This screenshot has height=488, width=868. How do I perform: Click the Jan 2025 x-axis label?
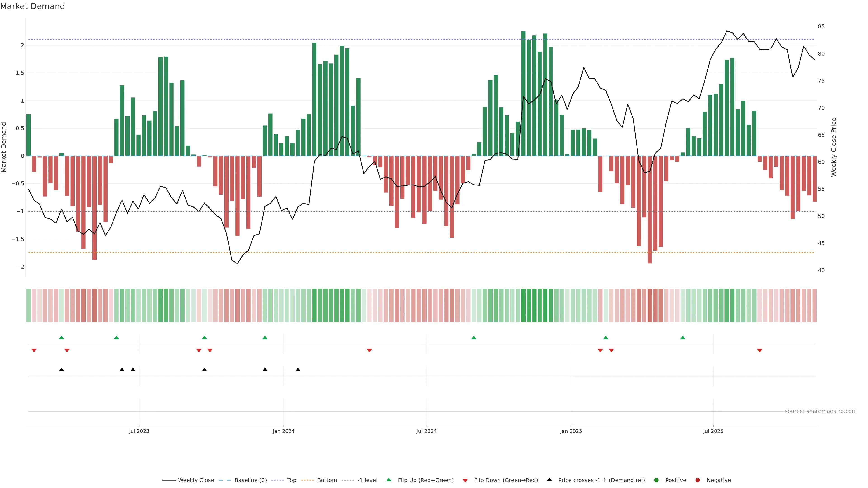coord(571,431)
